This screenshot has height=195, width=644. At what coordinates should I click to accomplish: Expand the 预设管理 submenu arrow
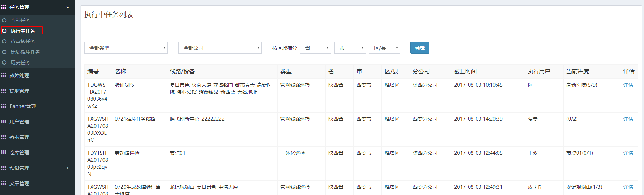(x=68, y=168)
